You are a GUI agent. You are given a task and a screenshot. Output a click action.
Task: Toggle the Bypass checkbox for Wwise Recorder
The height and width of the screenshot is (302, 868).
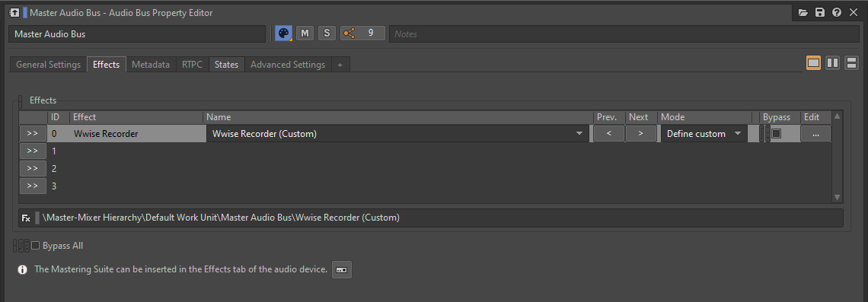776,133
